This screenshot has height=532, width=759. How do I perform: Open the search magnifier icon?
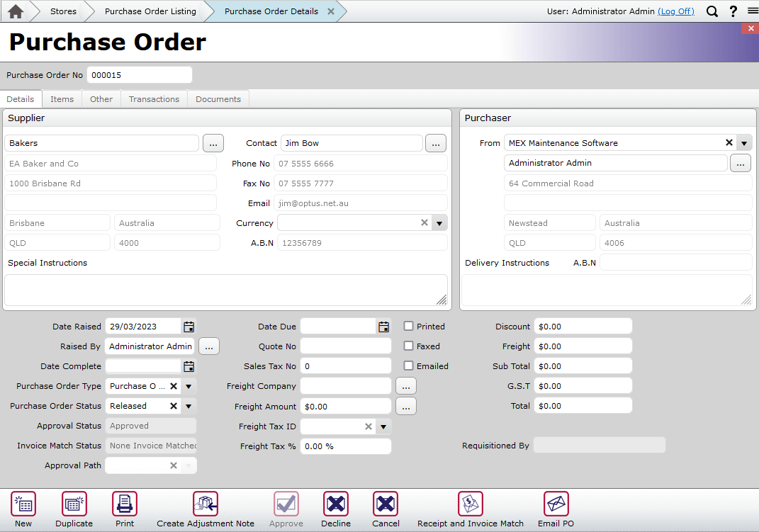[x=712, y=11]
